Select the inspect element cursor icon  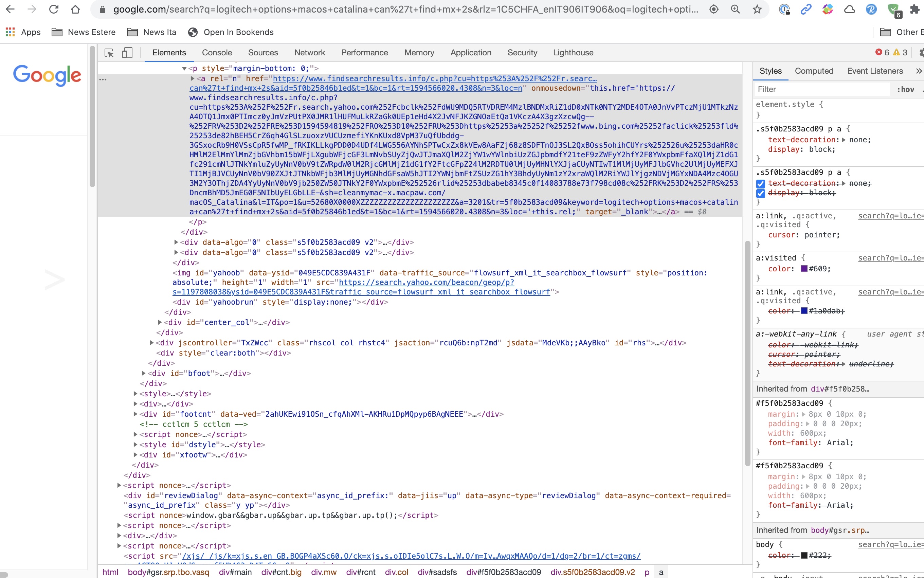tap(109, 53)
